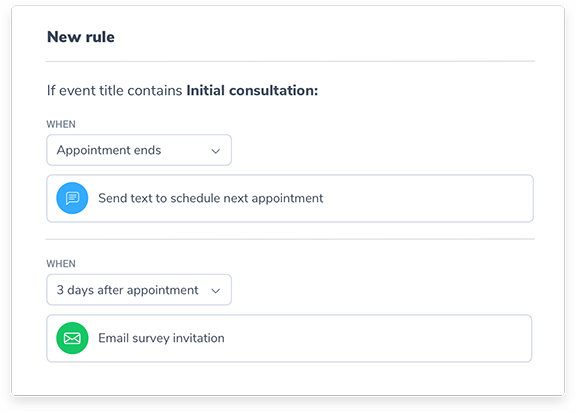Click the "Appointment ends" text inside the combo box
This screenshot has width=576, height=413.
109,150
